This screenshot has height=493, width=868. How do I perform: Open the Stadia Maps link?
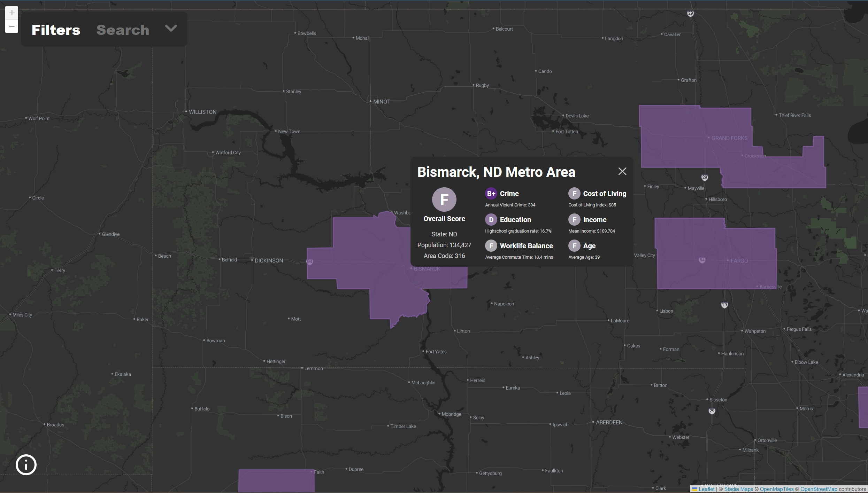click(x=738, y=489)
